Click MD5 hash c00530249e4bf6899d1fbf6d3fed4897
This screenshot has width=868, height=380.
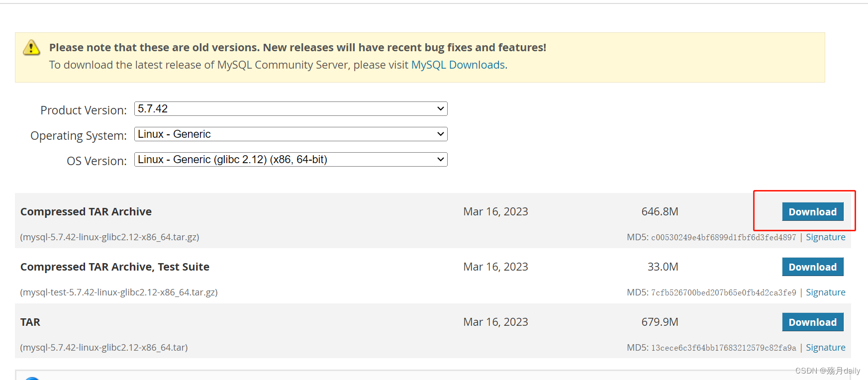[x=724, y=238]
